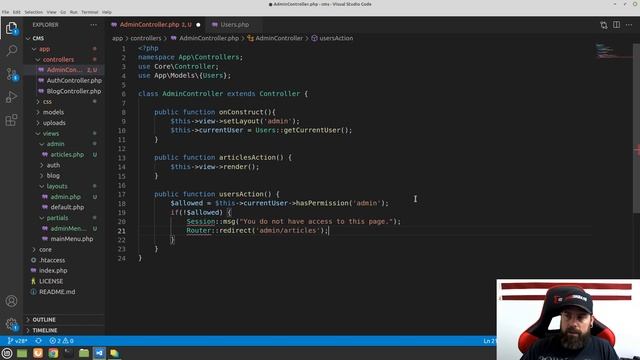Click the controllers breadcrumb segment
The image size is (640, 360).
(146, 38)
